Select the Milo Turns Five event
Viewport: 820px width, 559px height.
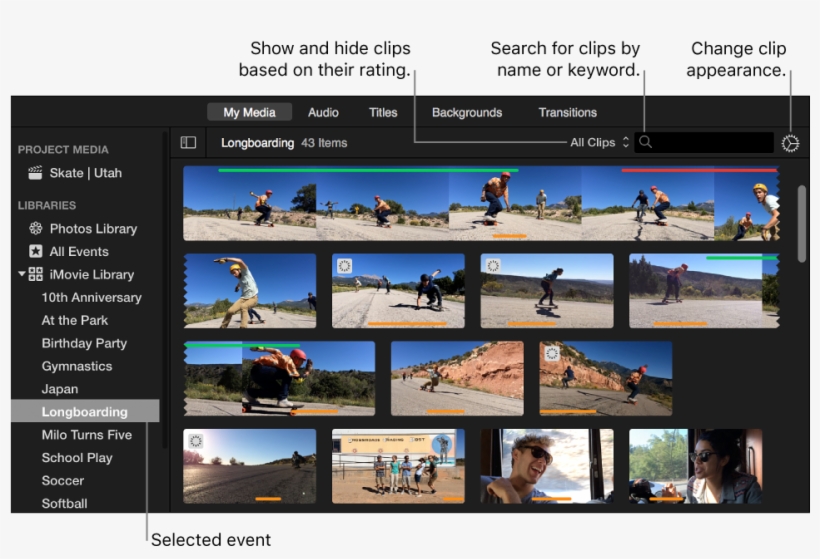(86, 435)
